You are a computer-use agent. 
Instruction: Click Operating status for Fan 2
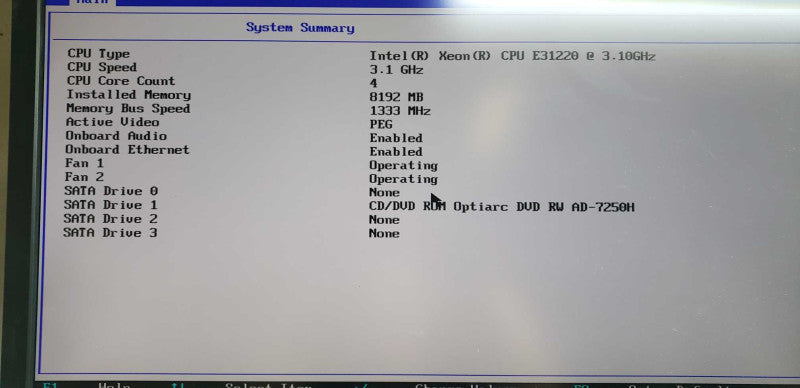(404, 179)
